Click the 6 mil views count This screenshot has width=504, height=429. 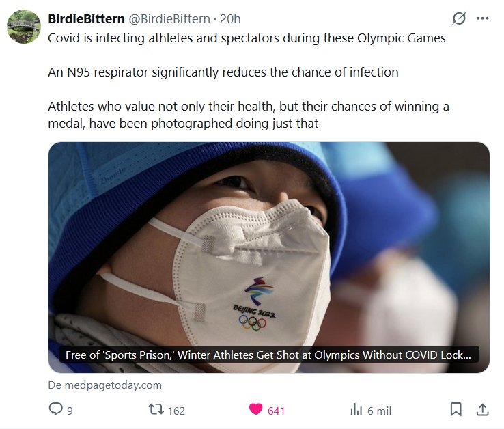[x=379, y=411]
